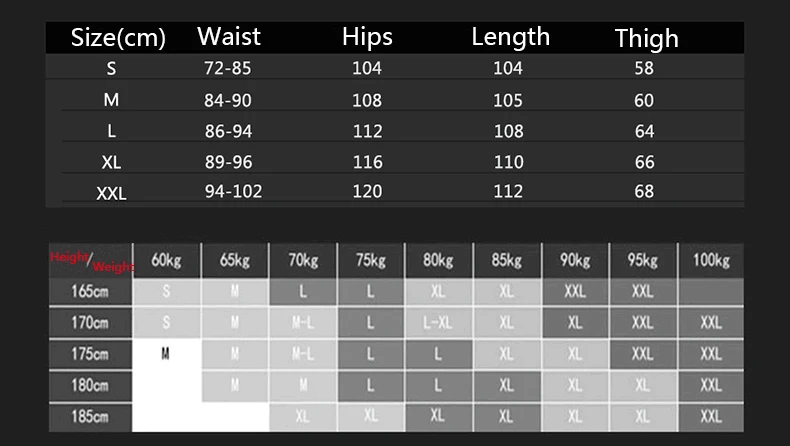Click the 100kg weight column header
Image resolution: width=790 pixels, height=446 pixels.
click(x=711, y=260)
